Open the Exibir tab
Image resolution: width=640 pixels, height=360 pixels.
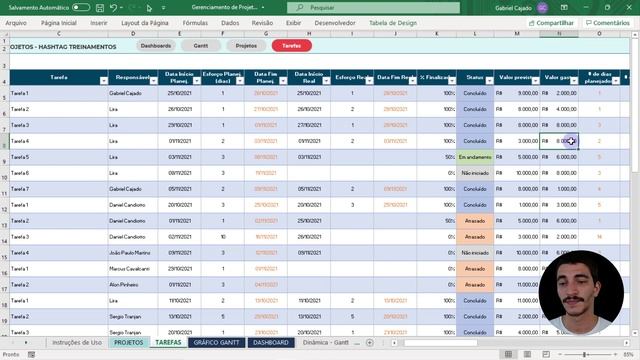coord(293,23)
